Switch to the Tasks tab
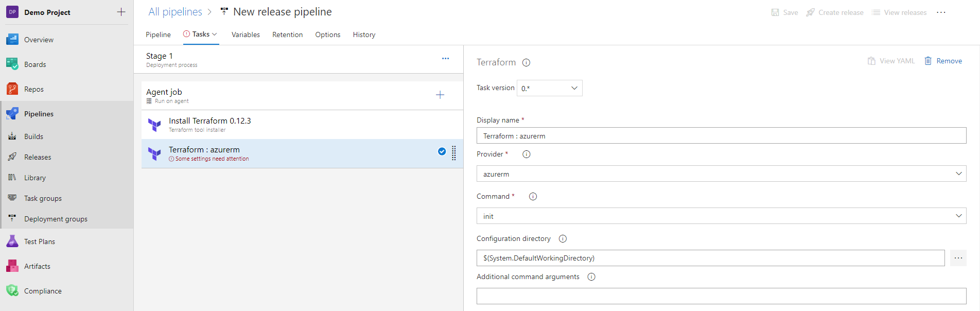Image resolution: width=980 pixels, height=311 pixels. click(x=201, y=34)
